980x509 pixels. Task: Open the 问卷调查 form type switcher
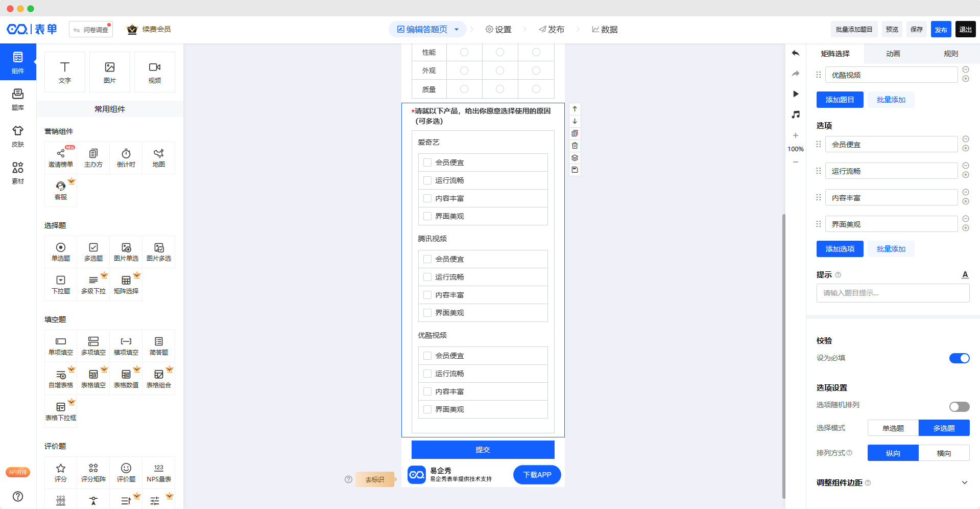click(91, 30)
